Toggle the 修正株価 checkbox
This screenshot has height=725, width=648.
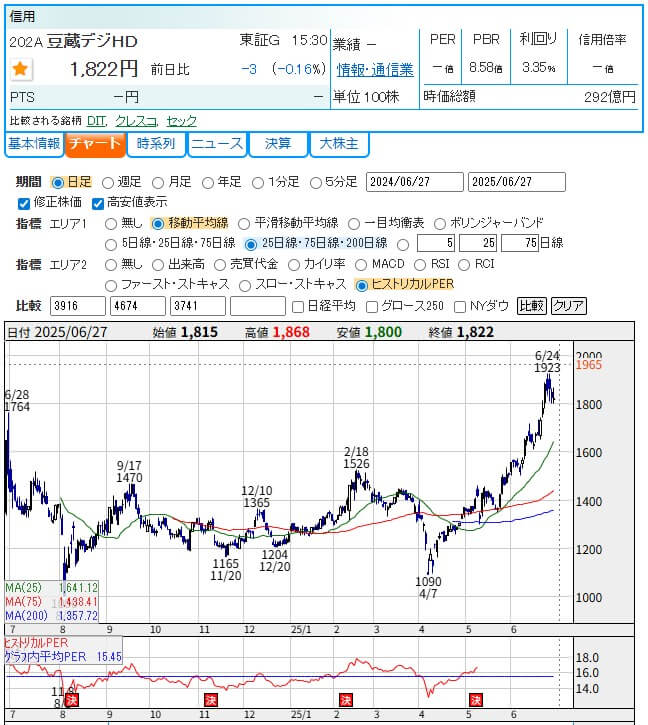coord(23,203)
